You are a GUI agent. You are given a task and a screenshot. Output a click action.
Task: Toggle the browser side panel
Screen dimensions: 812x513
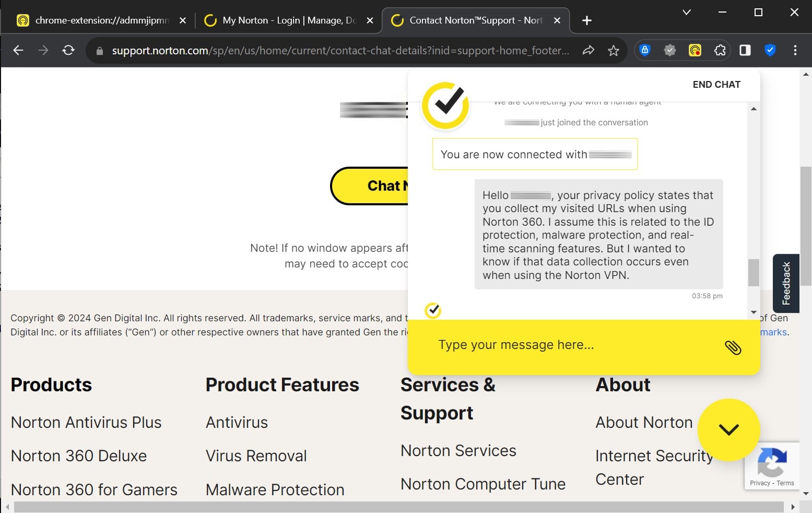pyautogui.click(x=745, y=50)
